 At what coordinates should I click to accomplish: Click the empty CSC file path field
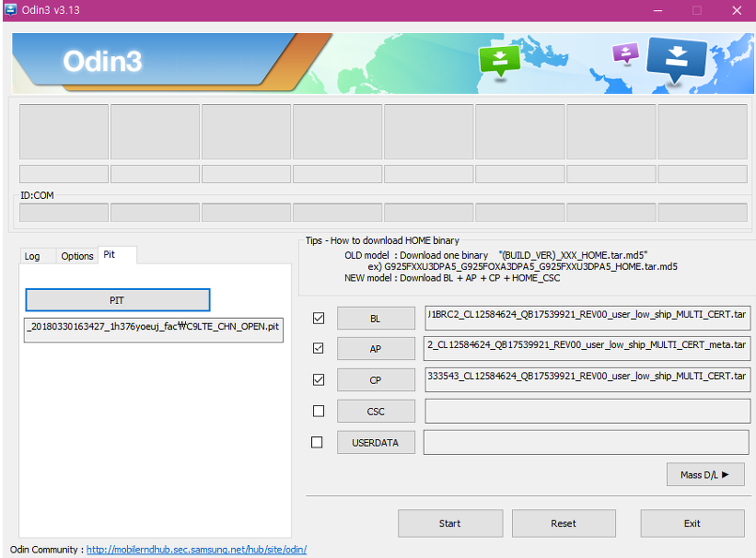[587, 412]
